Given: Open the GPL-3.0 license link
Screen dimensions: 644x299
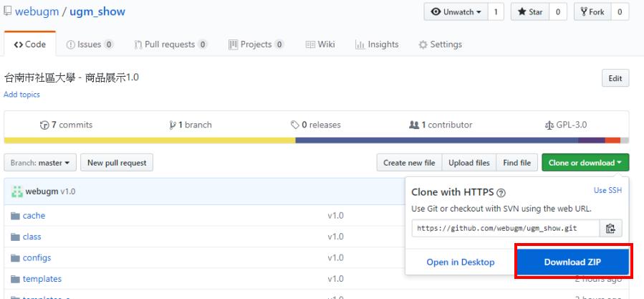Looking at the screenshot, I should pyautogui.click(x=565, y=125).
